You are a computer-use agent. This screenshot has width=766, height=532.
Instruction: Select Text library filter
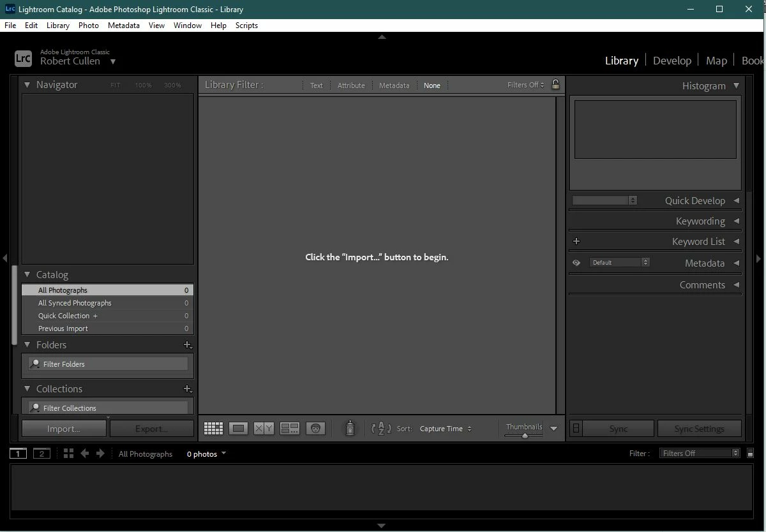pos(317,85)
